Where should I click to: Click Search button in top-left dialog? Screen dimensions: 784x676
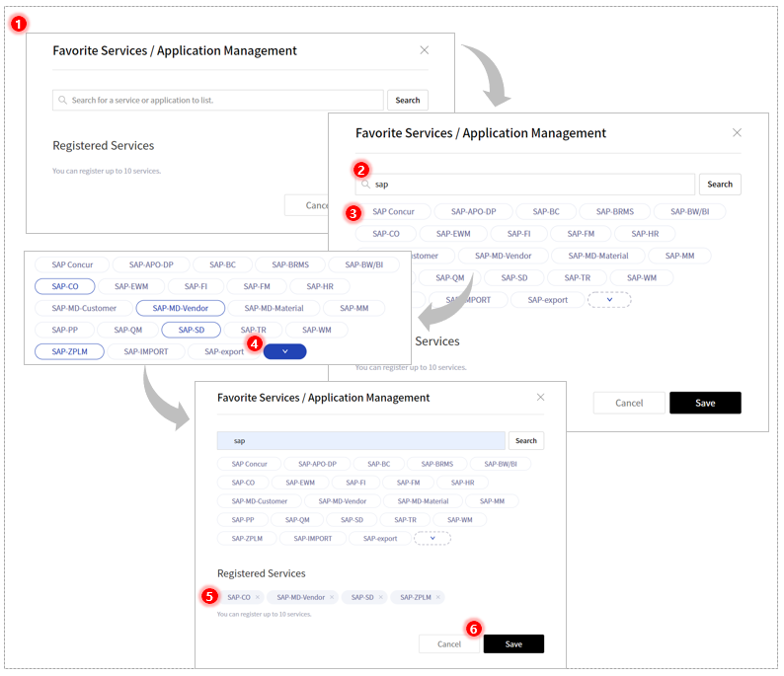click(408, 100)
